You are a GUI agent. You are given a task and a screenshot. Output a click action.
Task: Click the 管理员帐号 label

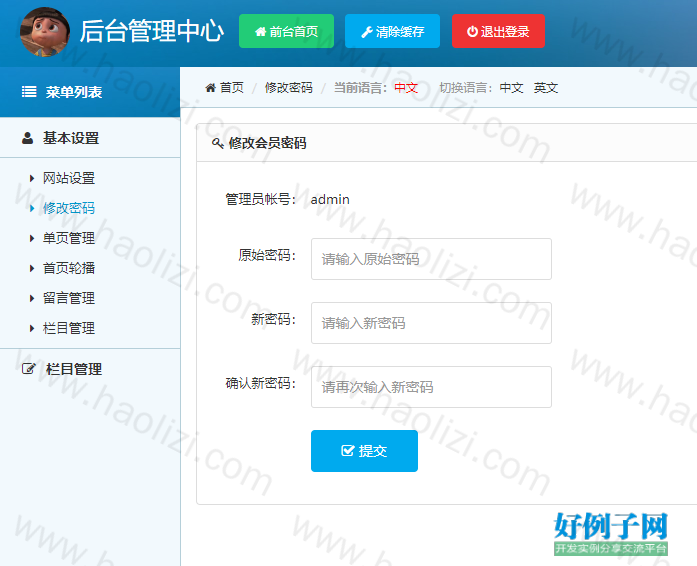coord(260,199)
